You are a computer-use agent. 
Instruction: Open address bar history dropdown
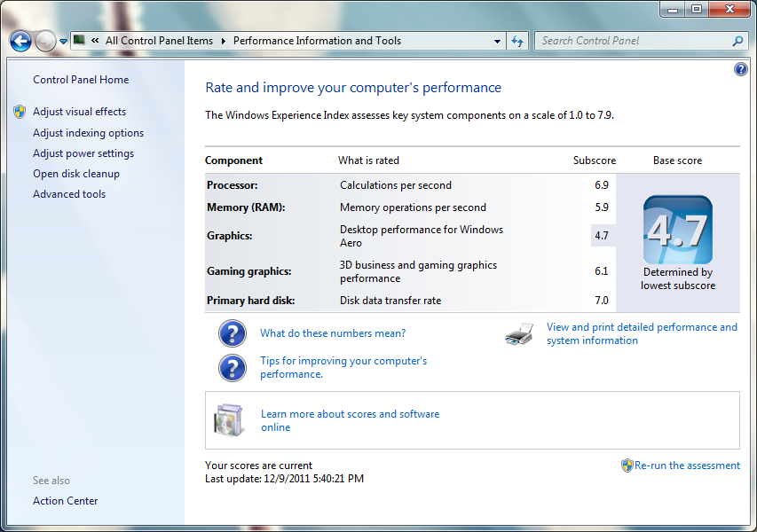pos(497,42)
